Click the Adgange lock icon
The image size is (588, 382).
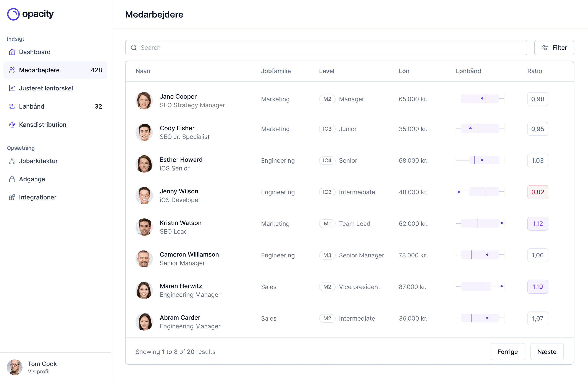pyautogui.click(x=12, y=179)
